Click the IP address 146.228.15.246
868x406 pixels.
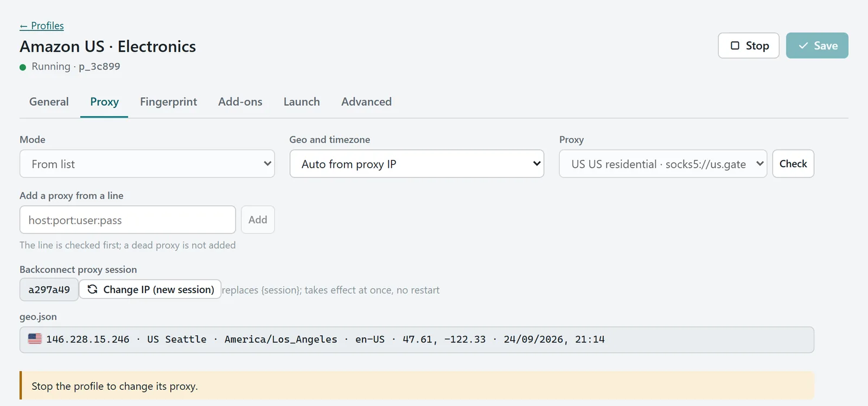[x=88, y=339]
